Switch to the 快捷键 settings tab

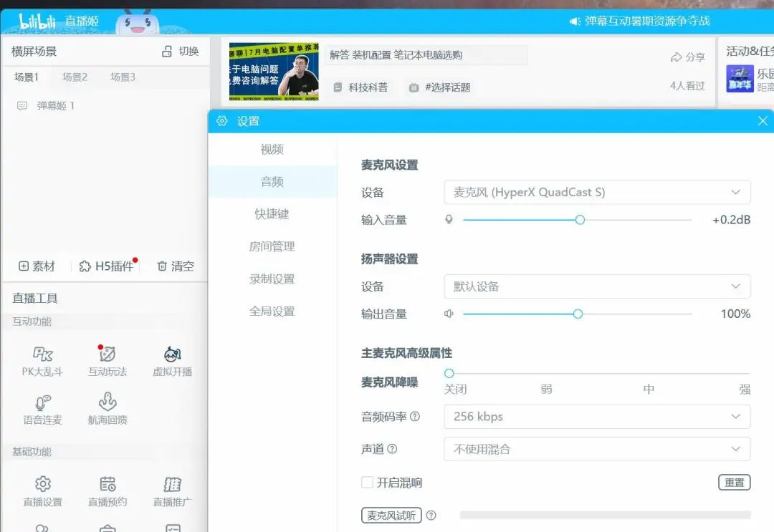[272, 213]
